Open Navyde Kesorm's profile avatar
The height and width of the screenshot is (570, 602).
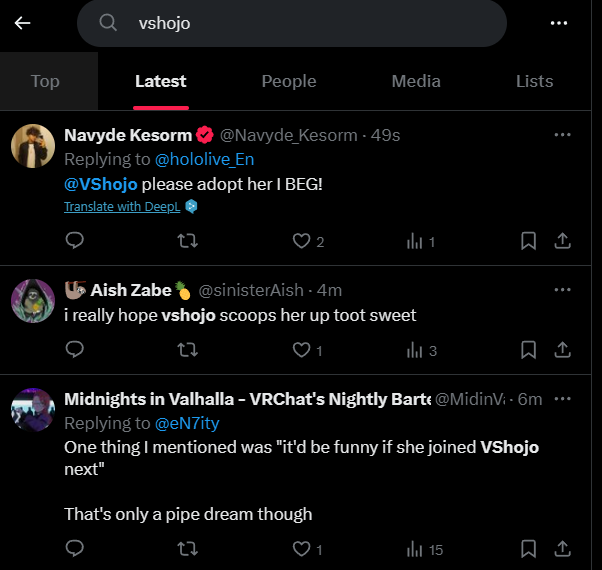point(32,146)
